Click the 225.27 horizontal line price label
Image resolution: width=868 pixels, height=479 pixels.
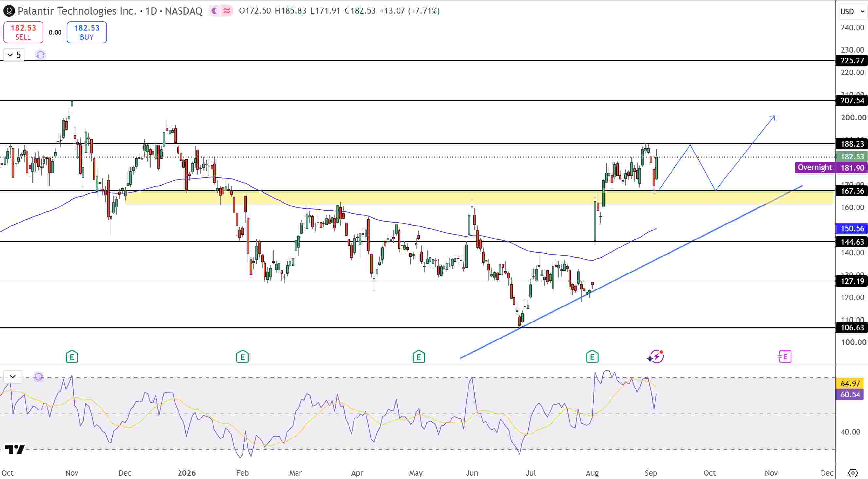[852, 61]
